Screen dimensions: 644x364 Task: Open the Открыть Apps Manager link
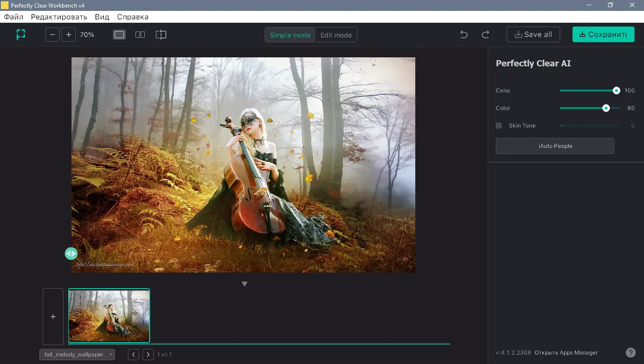click(566, 353)
